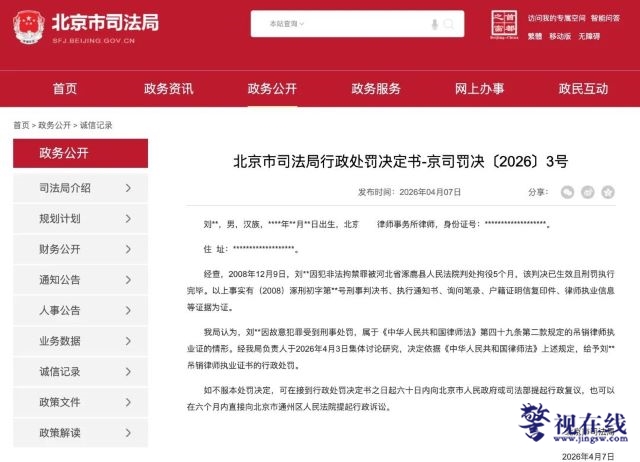Click the article title 京司罚决〔2026〕3号
640x462 pixels.
pyautogui.click(x=400, y=162)
